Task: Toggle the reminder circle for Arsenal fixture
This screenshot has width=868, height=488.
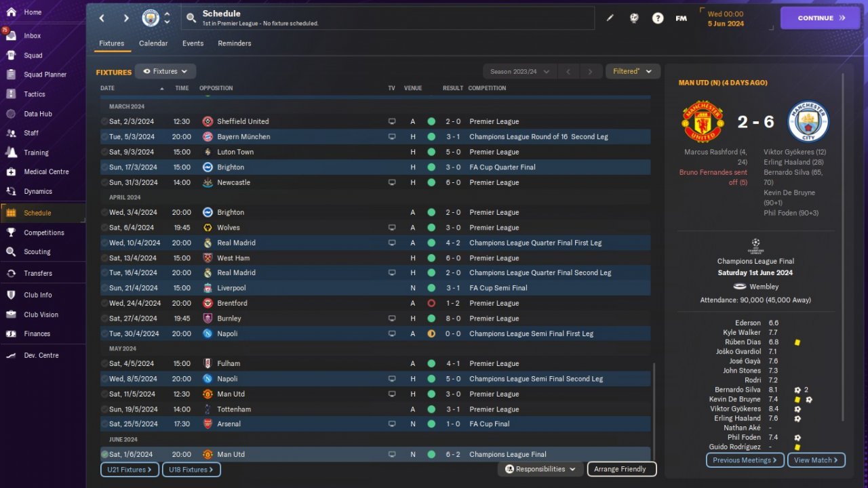Action: (x=104, y=424)
